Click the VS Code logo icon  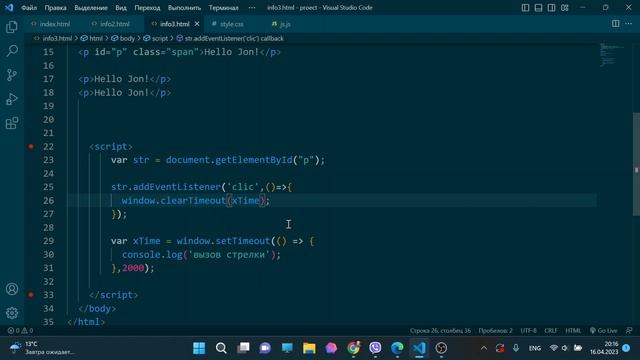coord(9,7)
